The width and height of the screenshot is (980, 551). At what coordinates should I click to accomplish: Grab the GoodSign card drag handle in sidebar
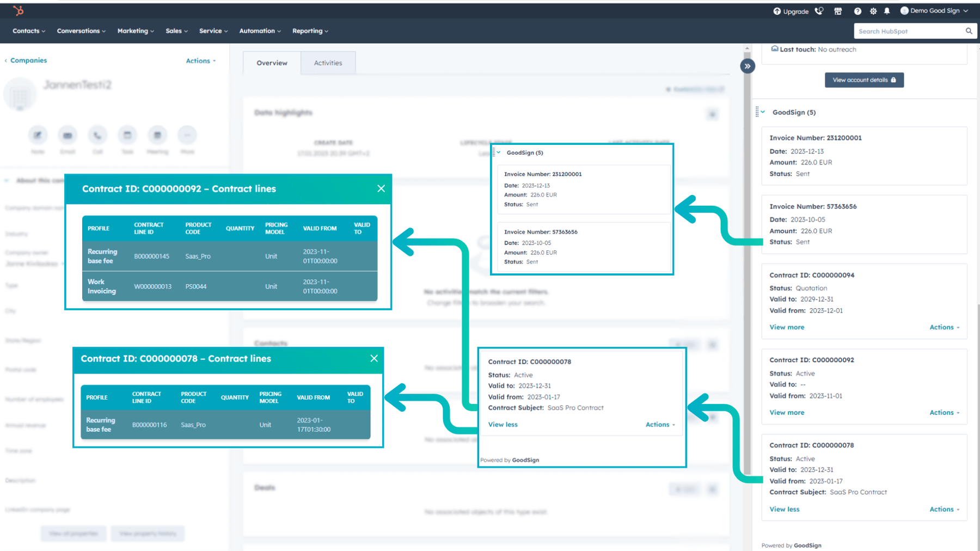click(x=757, y=112)
